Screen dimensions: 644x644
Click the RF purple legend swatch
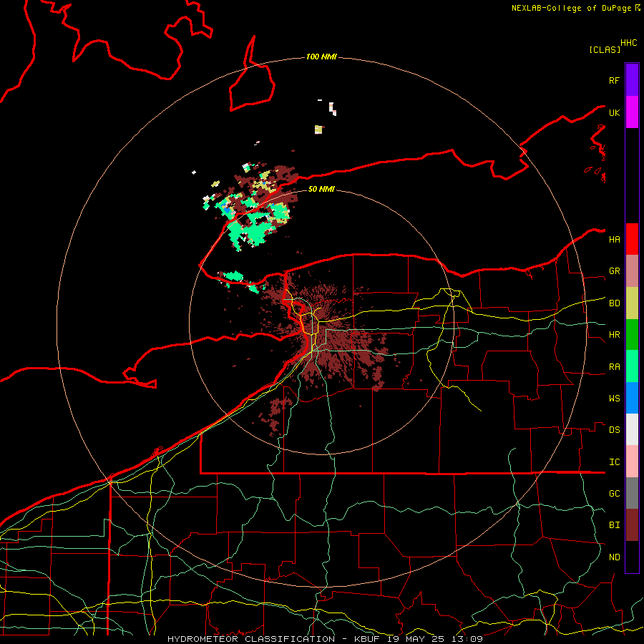pos(632,80)
